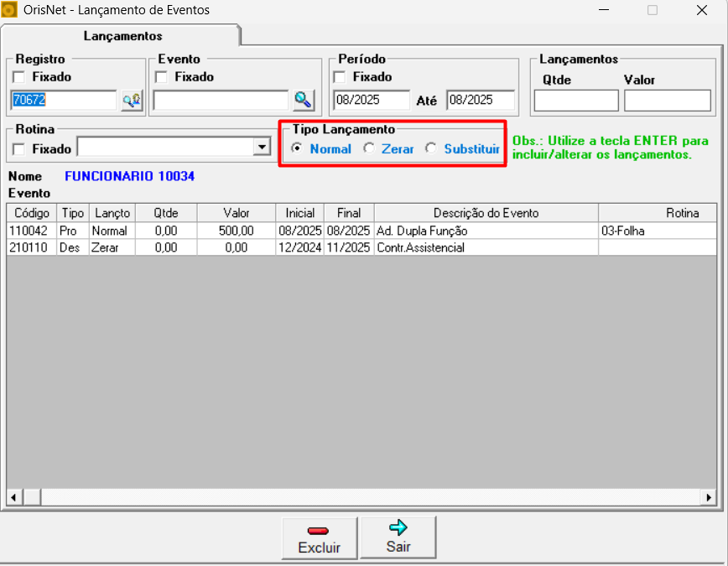Switch to the Lançamentos tab
The width and height of the screenshot is (728, 566).
tap(122, 36)
